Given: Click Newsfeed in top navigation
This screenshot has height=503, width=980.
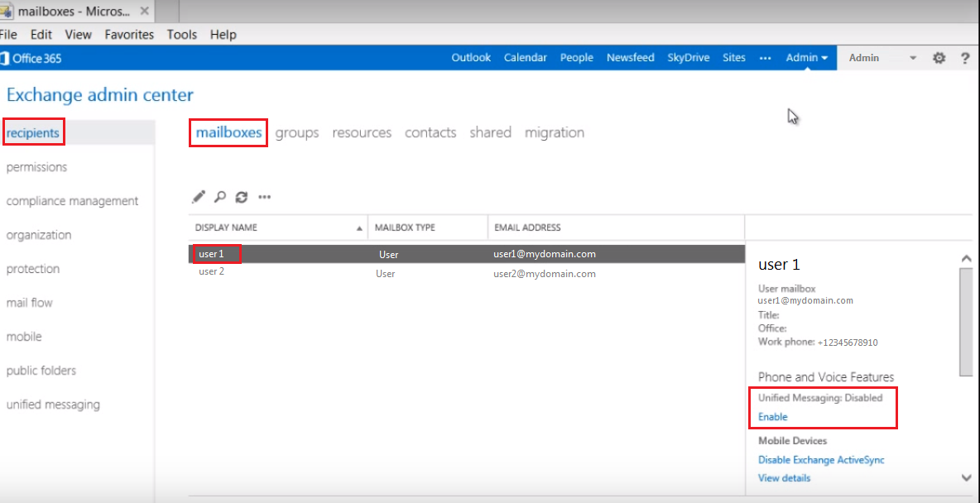Looking at the screenshot, I should click(x=631, y=57).
